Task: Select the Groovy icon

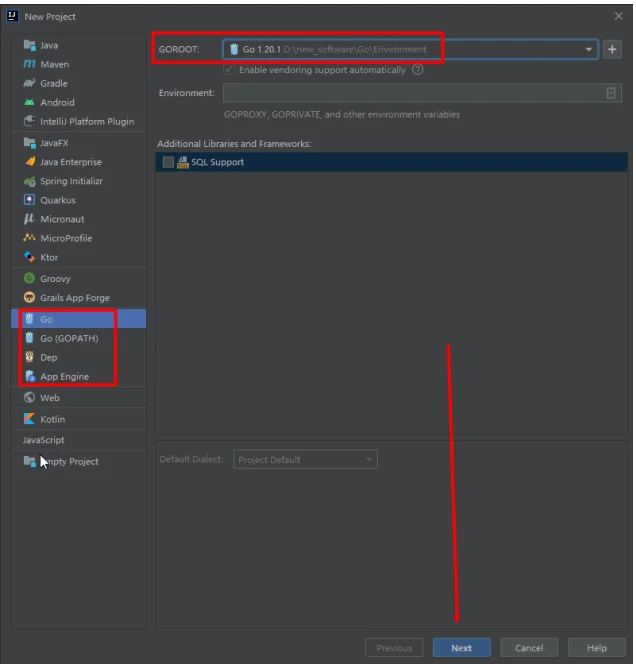Action: pos(30,278)
